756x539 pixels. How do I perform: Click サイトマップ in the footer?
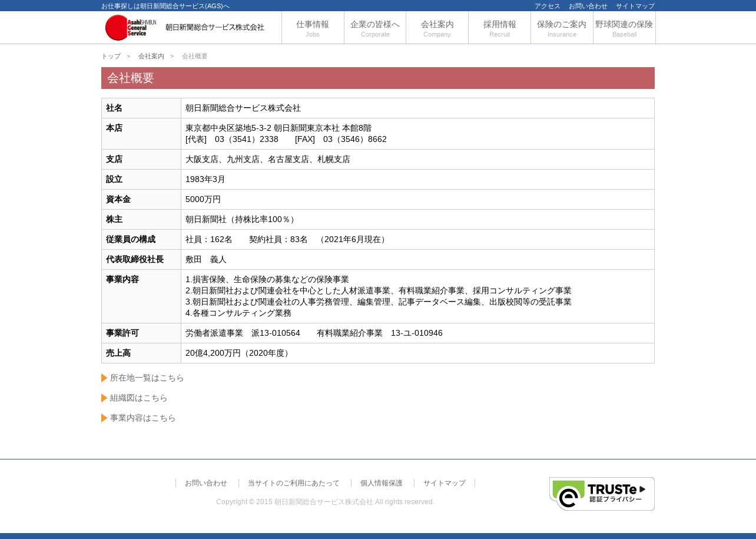(x=445, y=483)
